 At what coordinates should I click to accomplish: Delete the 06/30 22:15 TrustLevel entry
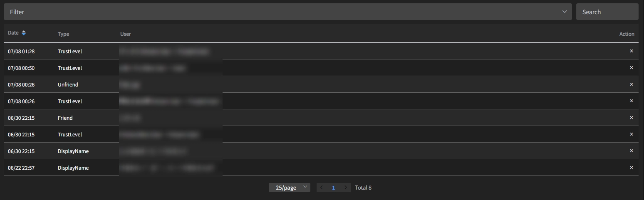click(631, 134)
